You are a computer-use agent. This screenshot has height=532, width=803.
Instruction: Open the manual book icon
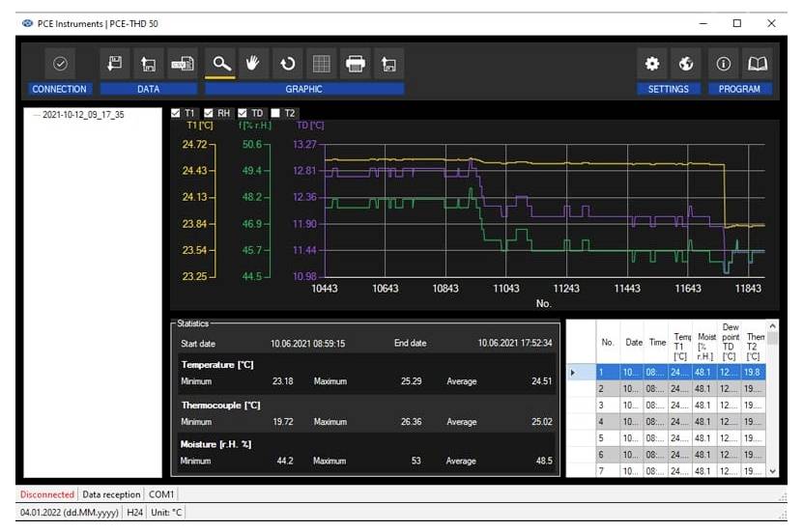[758, 64]
